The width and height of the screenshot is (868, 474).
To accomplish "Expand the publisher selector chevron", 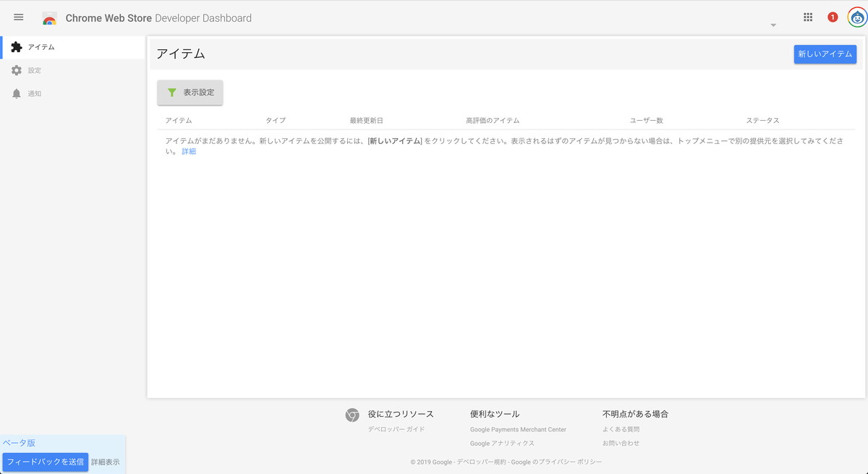I will pyautogui.click(x=773, y=24).
